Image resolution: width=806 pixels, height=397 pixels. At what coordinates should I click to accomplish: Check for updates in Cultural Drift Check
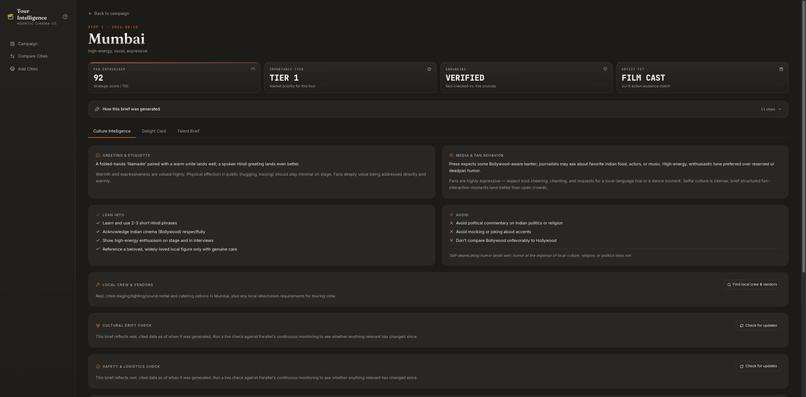coord(758,326)
